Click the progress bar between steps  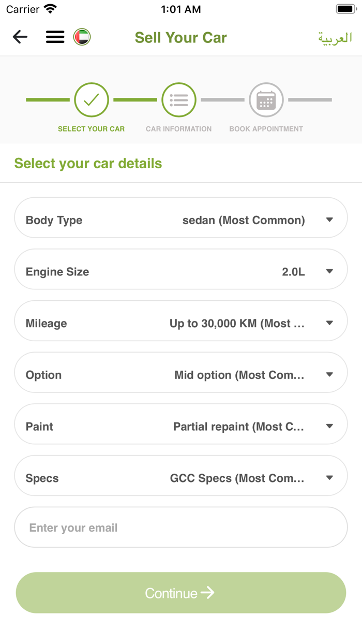(135, 99)
